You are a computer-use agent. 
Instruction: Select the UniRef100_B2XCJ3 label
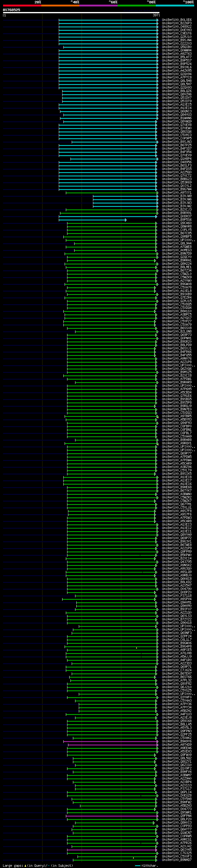pos(177,210)
